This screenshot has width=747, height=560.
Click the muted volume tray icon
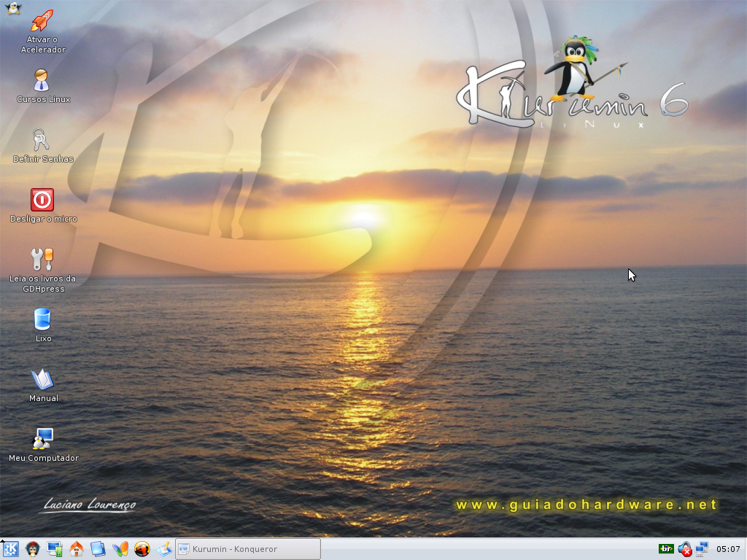(685, 550)
